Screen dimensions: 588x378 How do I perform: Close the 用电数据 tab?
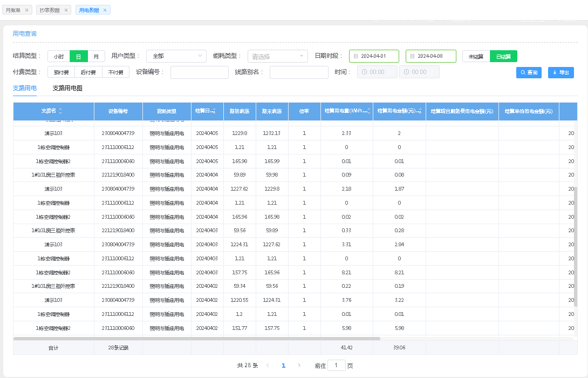(105, 10)
